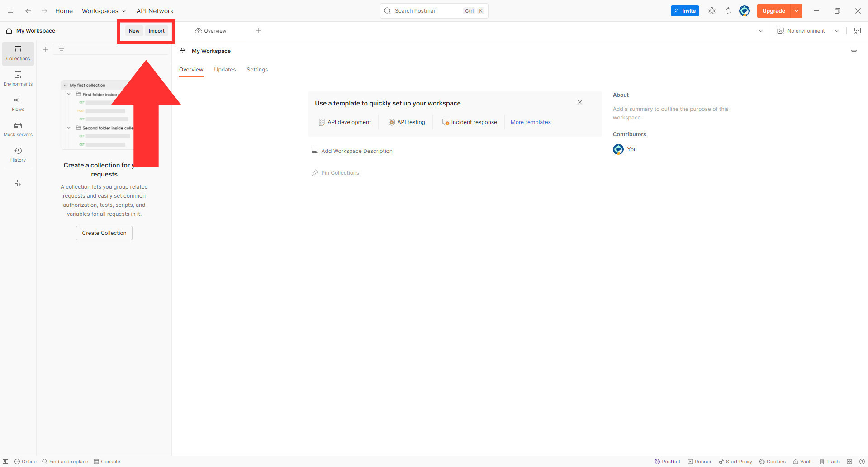Expand the Workspaces dropdown
Image resolution: width=868 pixels, height=467 pixels.
[104, 11]
